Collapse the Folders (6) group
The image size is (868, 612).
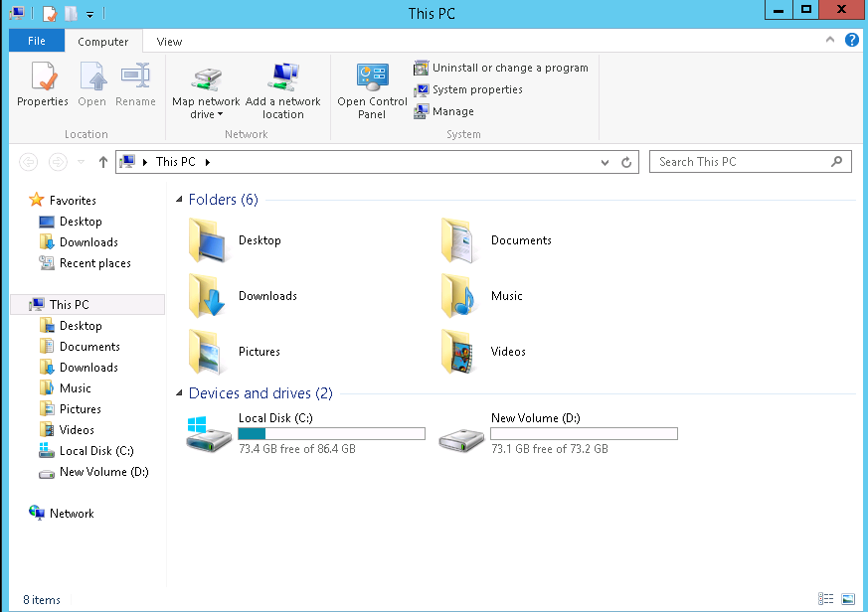coord(179,200)
